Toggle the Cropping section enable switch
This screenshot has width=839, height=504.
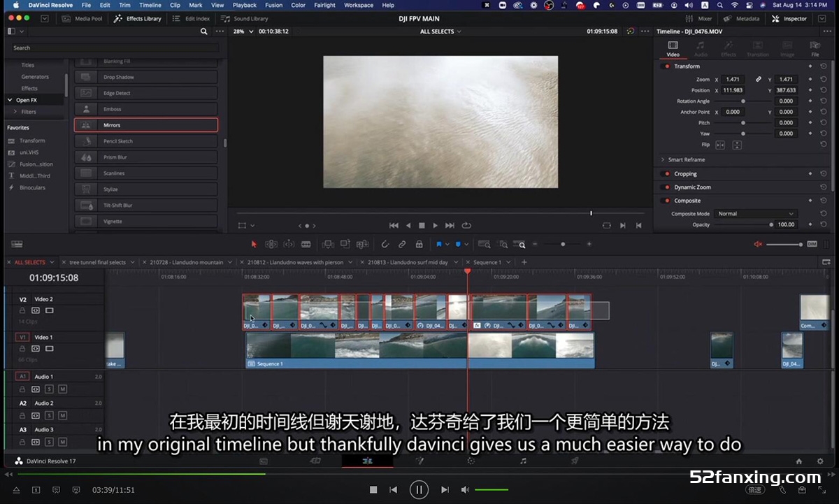point(667,174)
